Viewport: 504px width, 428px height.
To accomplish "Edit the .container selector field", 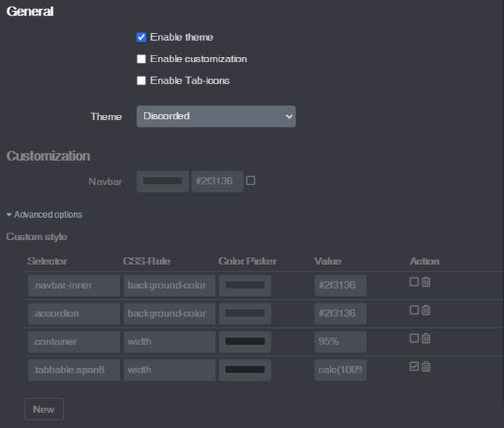I will (x=73, y=342).
